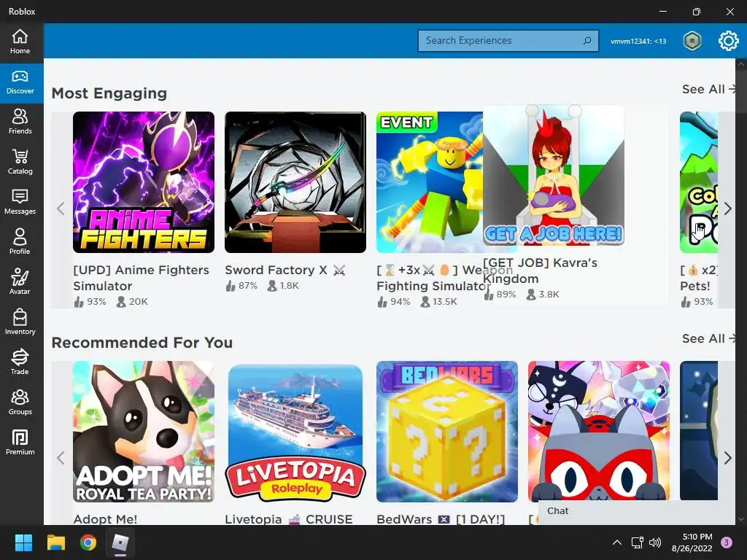
Task: See All Recommended For You experiences
Action: coord(708,338)
